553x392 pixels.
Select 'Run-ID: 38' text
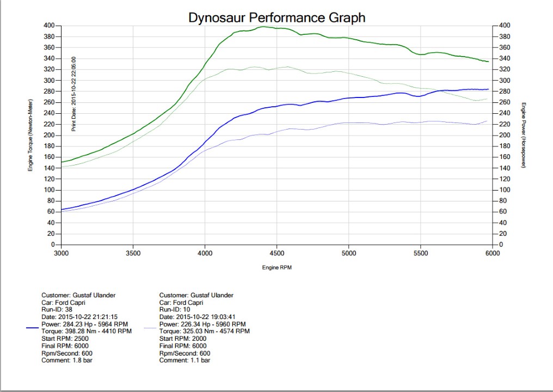click(x=57, y=309)
